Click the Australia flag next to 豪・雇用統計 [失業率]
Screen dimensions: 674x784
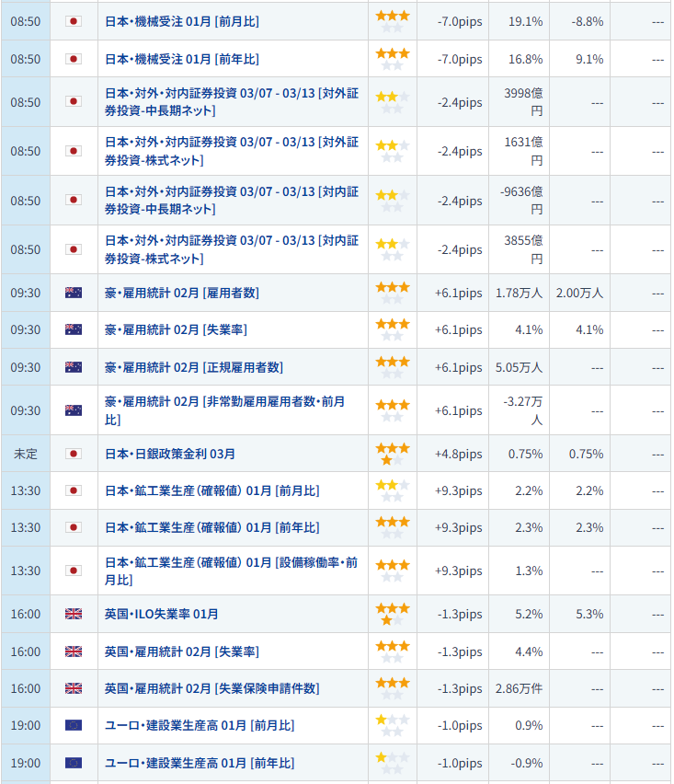click(74, 329)
